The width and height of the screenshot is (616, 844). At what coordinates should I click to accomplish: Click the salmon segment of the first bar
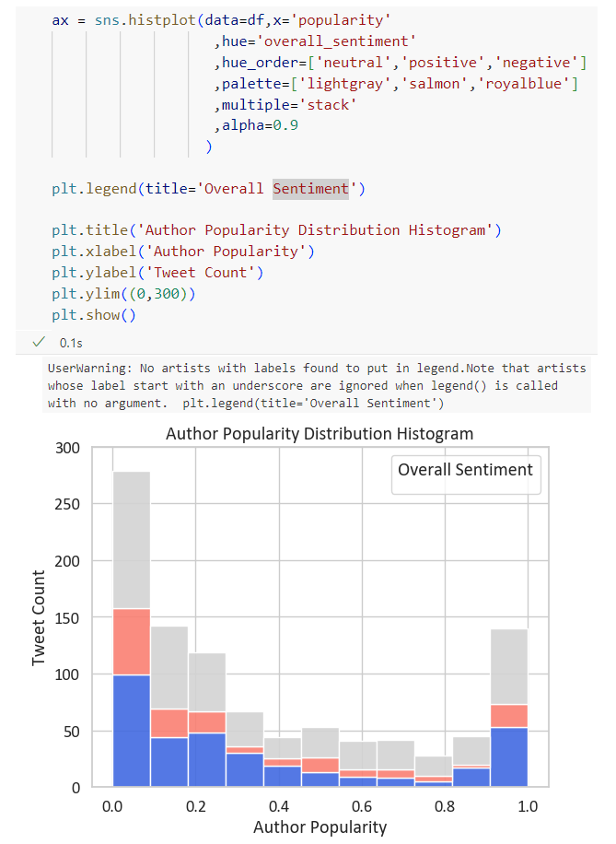point(132,641)
